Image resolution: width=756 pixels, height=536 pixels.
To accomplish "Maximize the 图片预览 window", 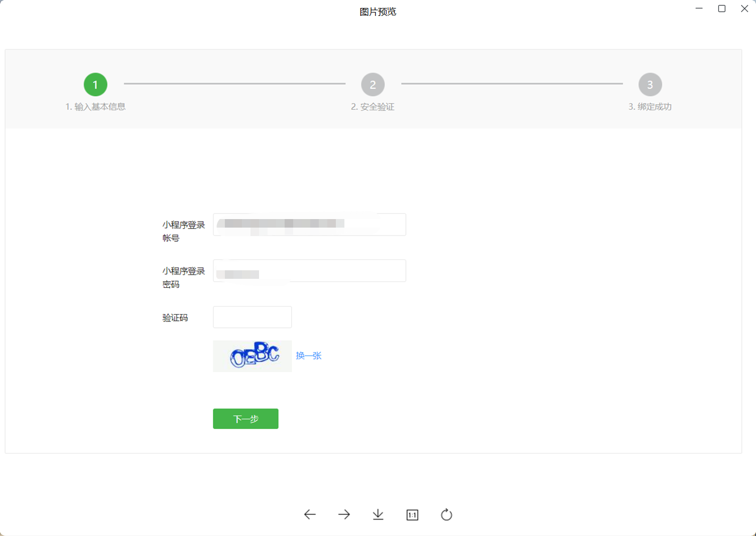I will (722, 9).
